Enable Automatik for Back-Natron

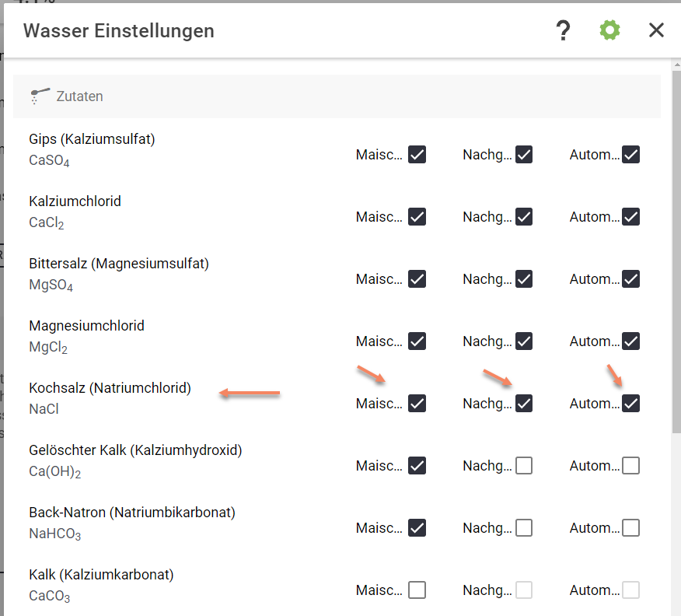(x=630, y=528)
